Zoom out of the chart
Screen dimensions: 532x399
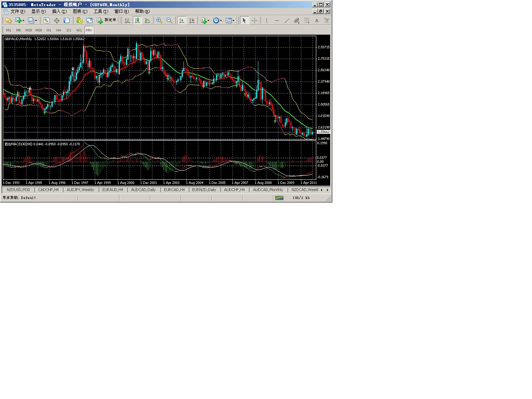(169, 21)
